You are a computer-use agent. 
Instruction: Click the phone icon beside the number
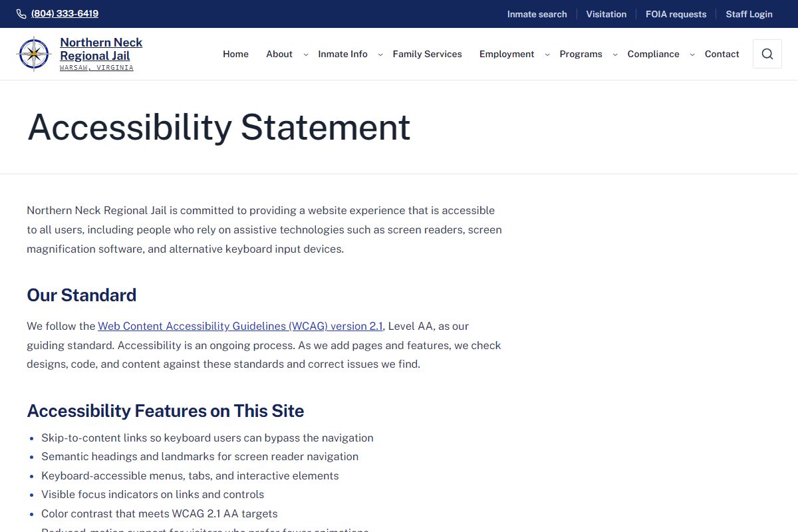tap(21, 14)
